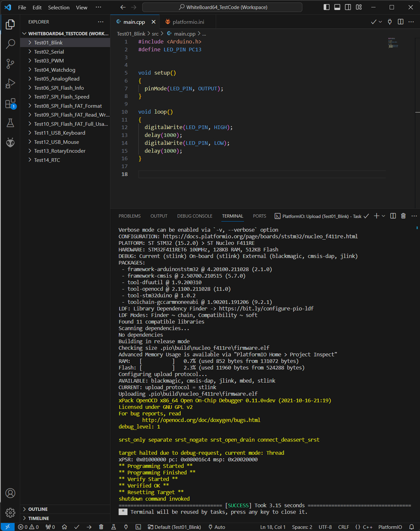This screenshot has width=420, height=531.
Task: Expand the OUTLINE section
Action: [x=38, y=509]
